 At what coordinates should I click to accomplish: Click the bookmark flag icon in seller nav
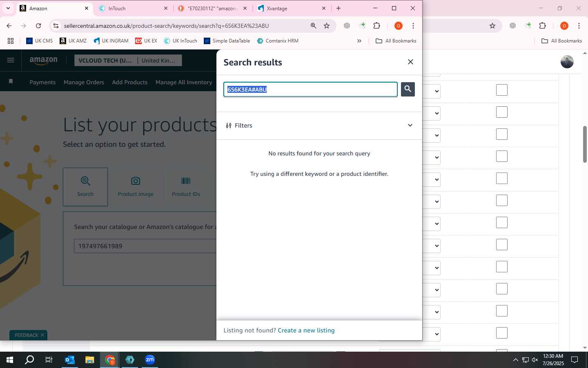pos(11,81)
